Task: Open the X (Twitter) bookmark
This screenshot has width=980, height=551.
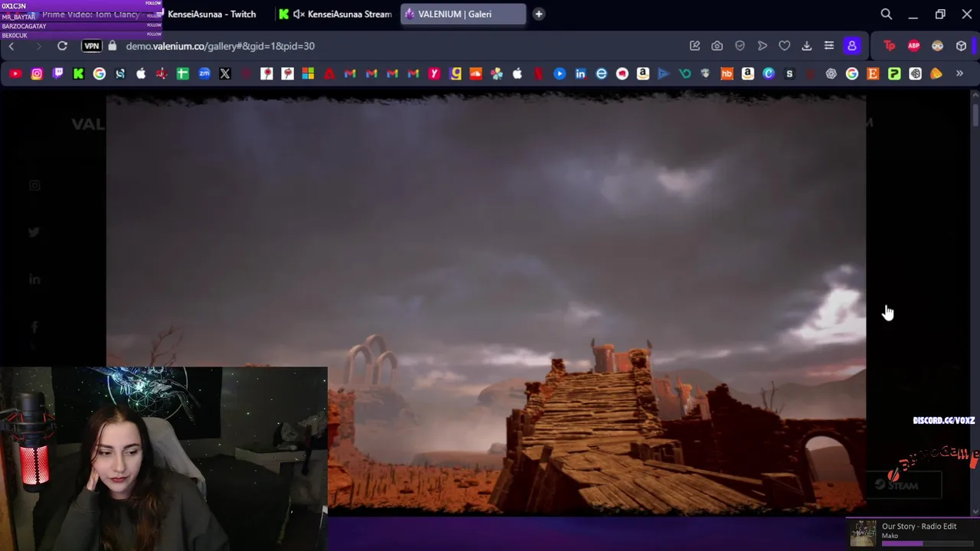Action: pos(225,73)
